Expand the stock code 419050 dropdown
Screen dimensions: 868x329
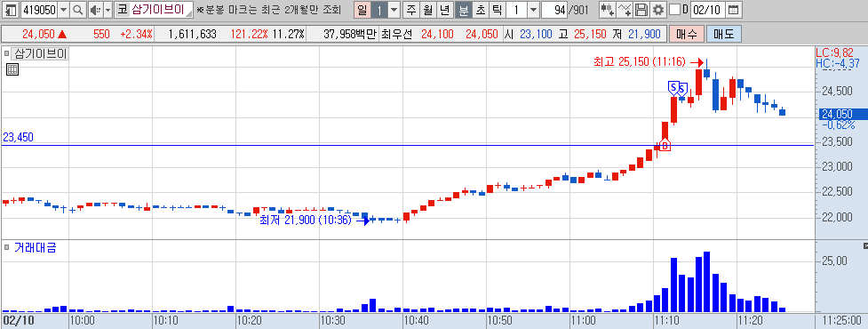(63, 10)
